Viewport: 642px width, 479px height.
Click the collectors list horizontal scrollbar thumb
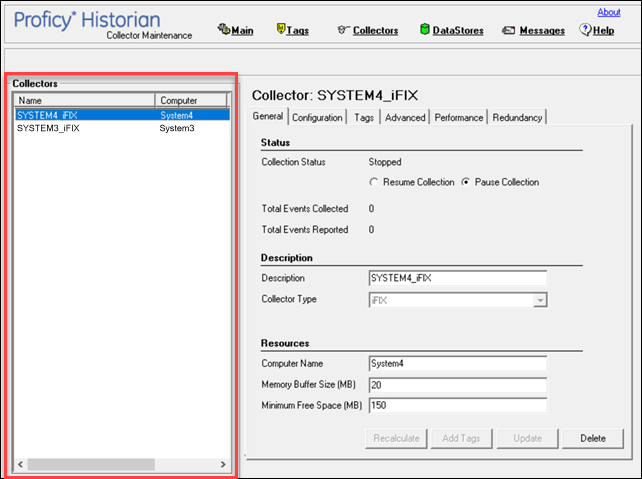point(91,464)
